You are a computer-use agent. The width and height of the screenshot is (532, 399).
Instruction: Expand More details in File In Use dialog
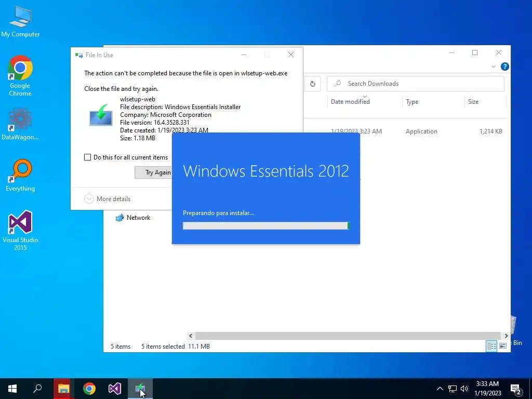click(x=107, y=199)
